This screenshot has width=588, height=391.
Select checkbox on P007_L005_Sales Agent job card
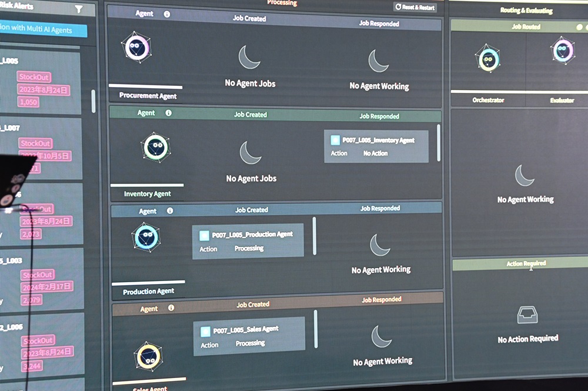click(205, 331)
